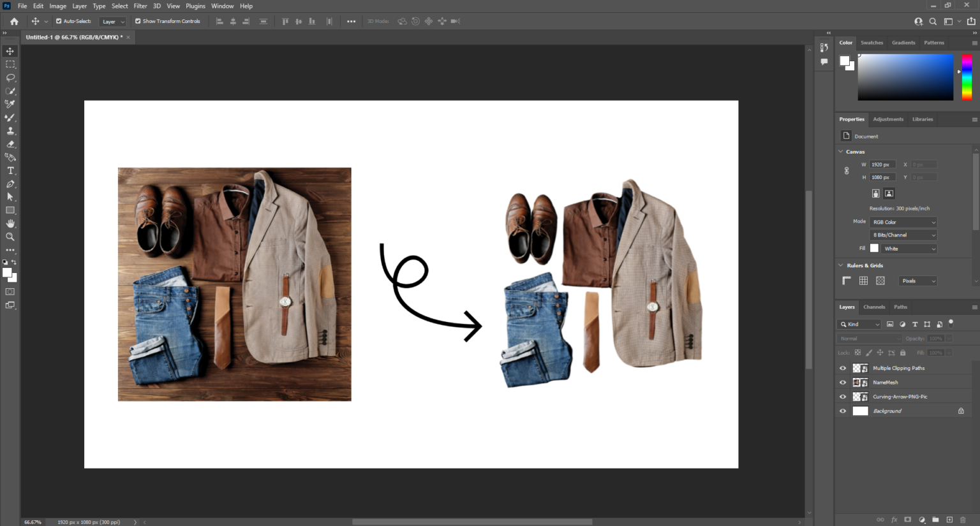Select the Pen tool

tap(10, 184)
